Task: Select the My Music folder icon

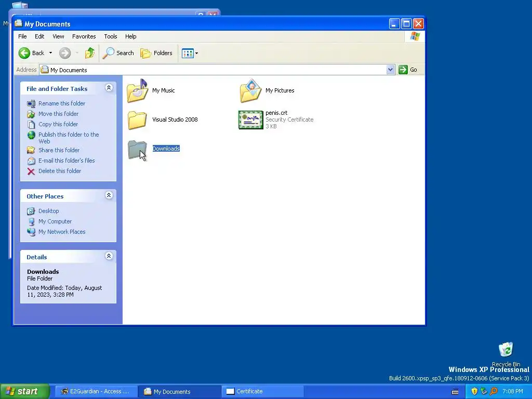Action: tap(137, 90)
